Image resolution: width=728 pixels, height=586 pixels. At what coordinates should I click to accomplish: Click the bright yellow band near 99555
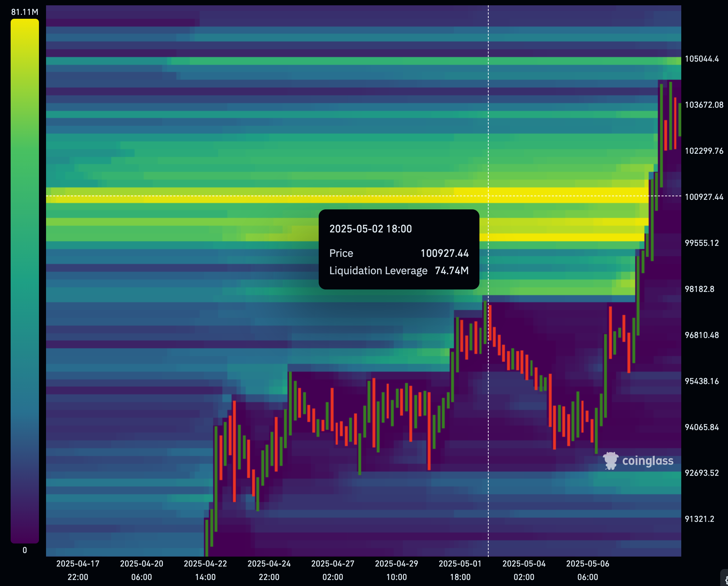567,237
